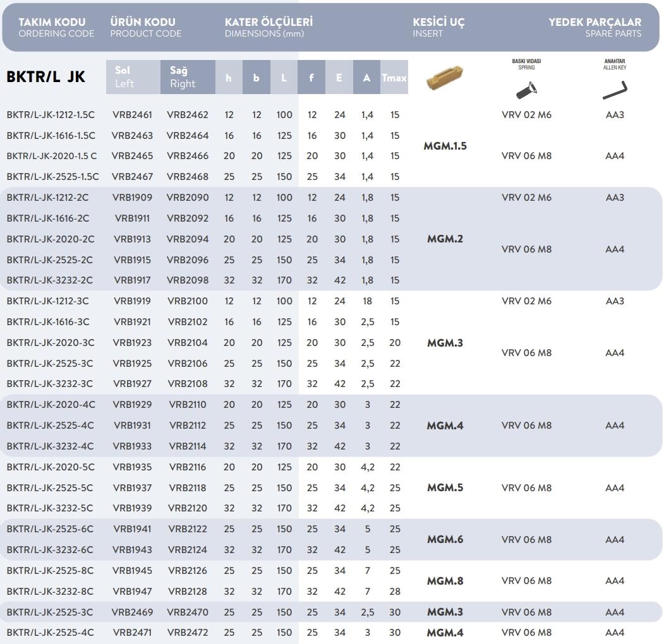
Task: Click the Tmax column header
Action: click(x=394, y=77)
